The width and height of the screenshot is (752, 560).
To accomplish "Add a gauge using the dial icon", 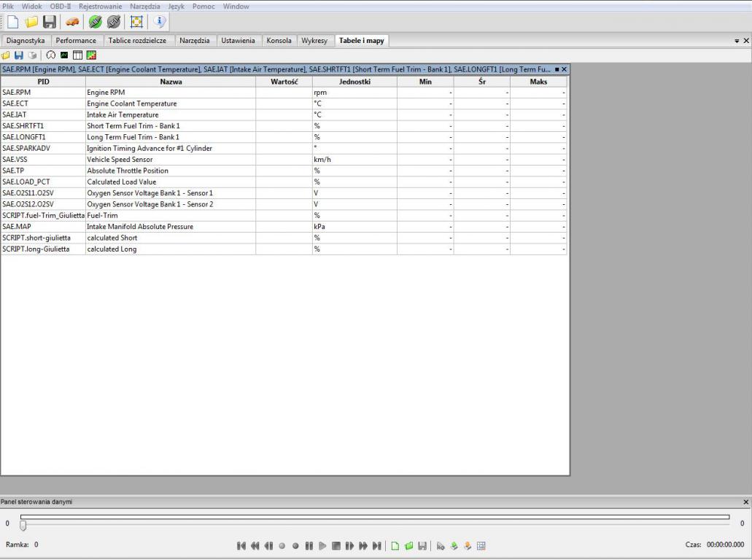I will [51, 55].
